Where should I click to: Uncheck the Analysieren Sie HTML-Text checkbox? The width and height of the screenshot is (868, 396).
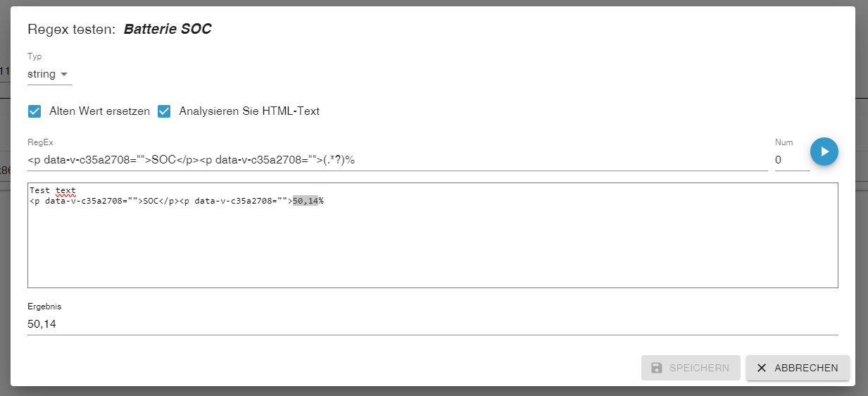pyautogui.click(x=164, y=111)
